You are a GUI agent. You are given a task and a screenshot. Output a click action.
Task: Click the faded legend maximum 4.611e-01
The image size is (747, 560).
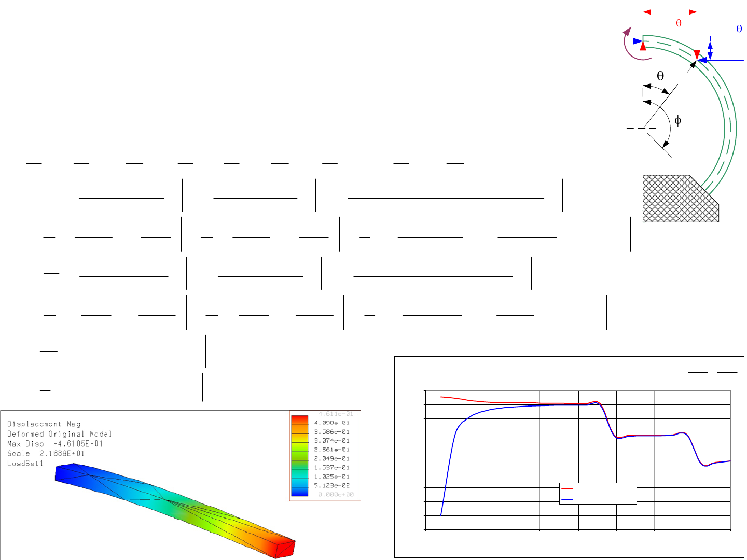coord(336,414)
